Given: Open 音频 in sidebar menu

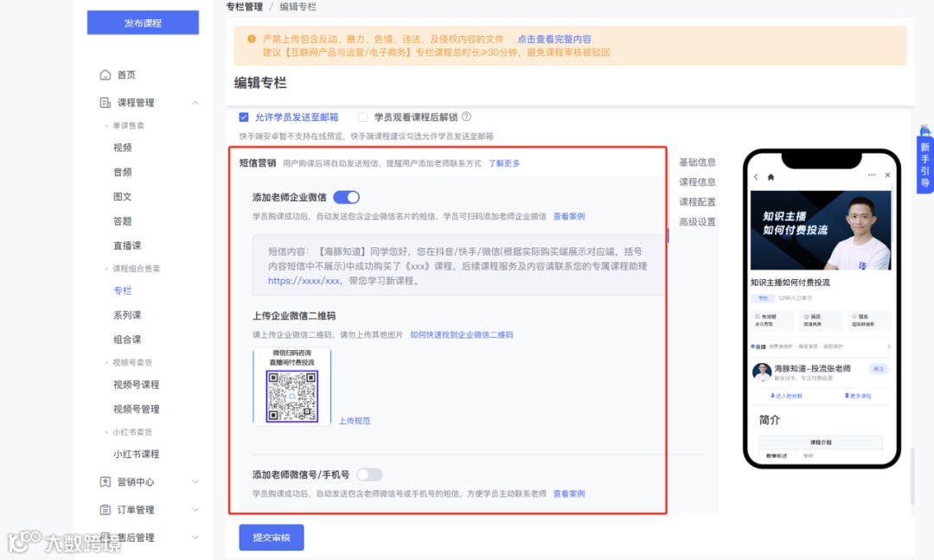Looking at the screenshot, I should pyautogui.click(x=123, y=172).
